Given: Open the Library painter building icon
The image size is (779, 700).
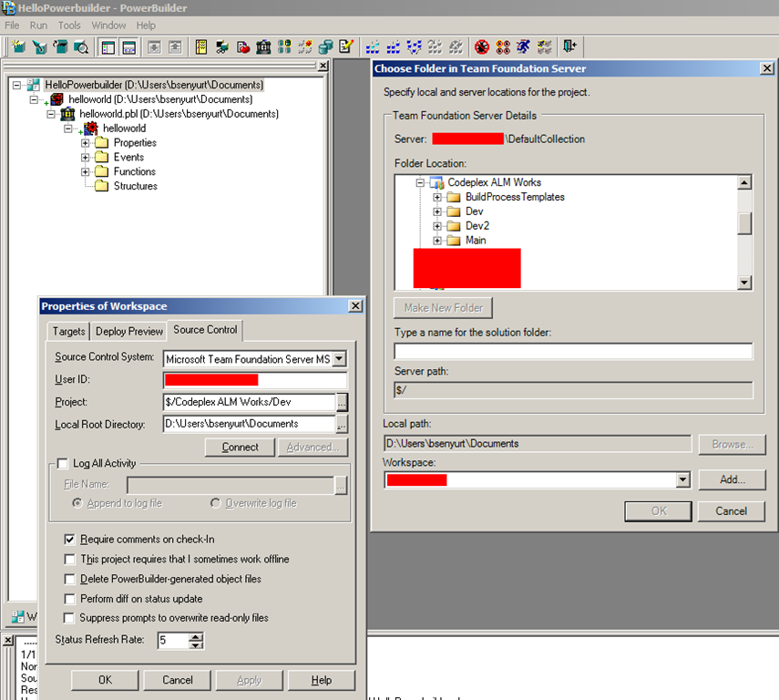Looking at the screenshot, I should pyautogui.click(x=263, y=46).
